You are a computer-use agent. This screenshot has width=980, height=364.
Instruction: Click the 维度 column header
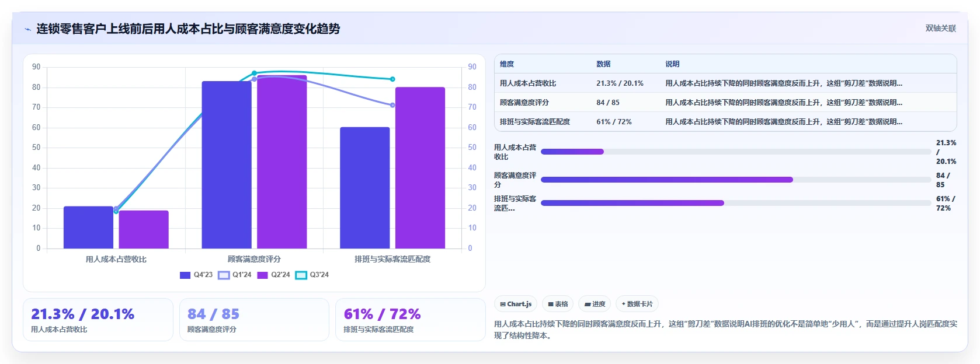507,64
